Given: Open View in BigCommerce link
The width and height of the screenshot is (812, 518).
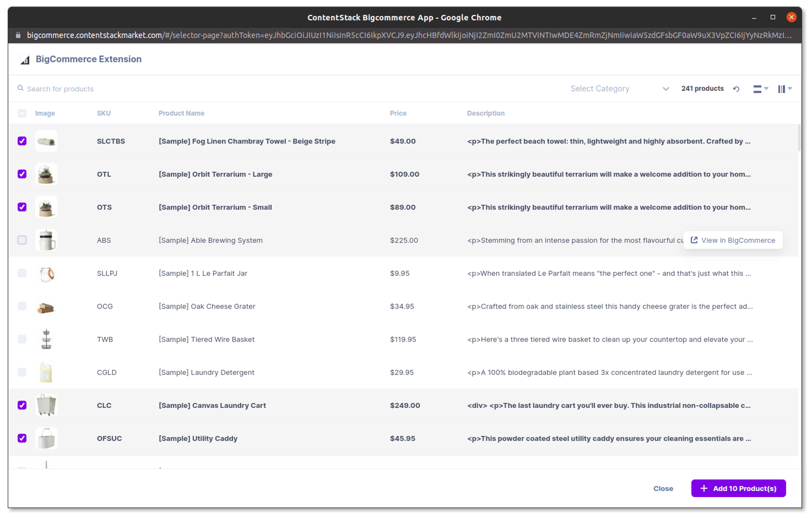Looking at the screenshot, I should coord(733,240).
